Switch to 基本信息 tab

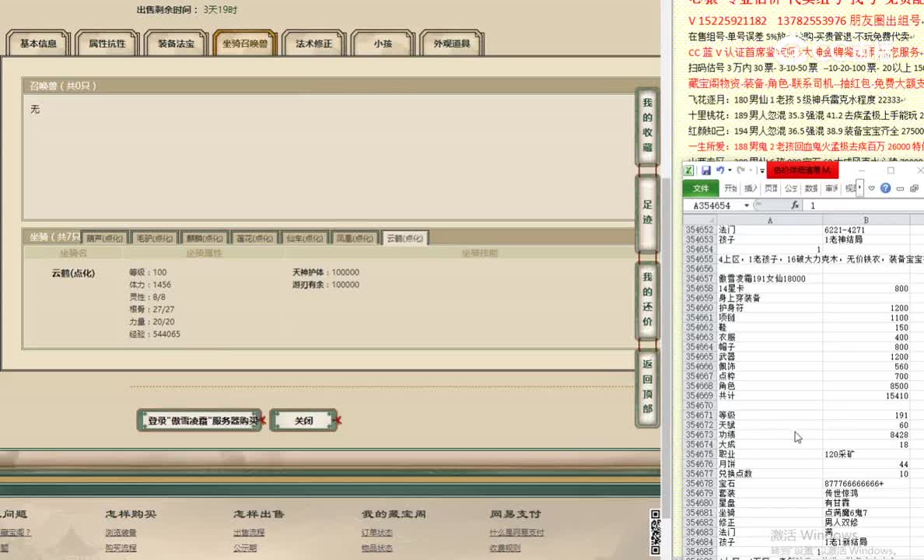(38, 44)
